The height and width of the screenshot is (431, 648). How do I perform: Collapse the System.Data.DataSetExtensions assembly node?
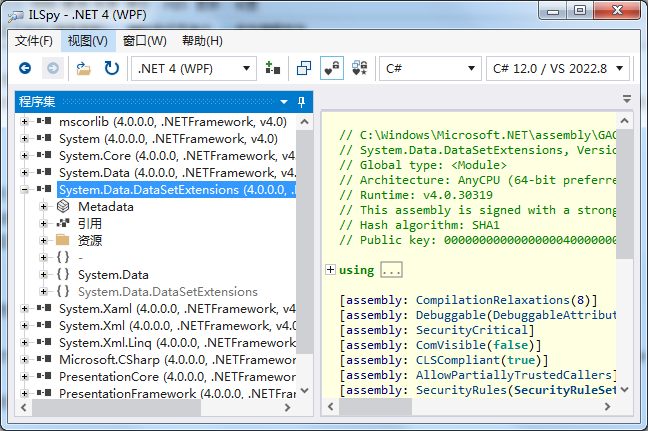[24, 189]
